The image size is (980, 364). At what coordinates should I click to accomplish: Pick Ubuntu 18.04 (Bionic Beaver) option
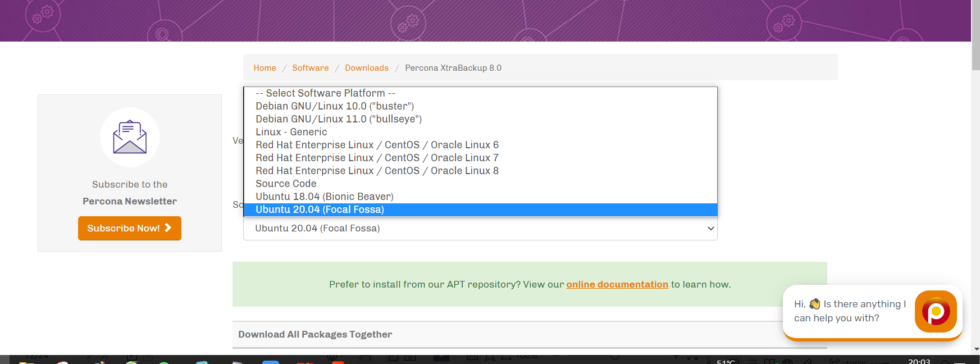click(481, 197)
